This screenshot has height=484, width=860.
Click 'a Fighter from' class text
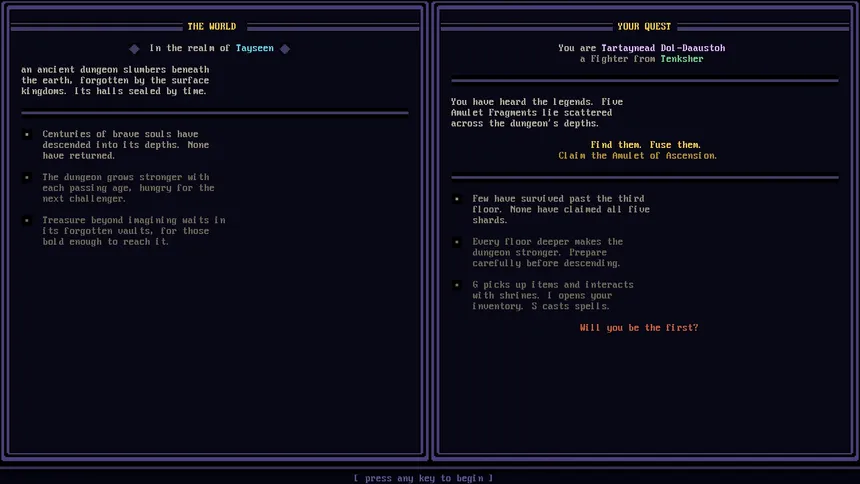click(618, 59)
